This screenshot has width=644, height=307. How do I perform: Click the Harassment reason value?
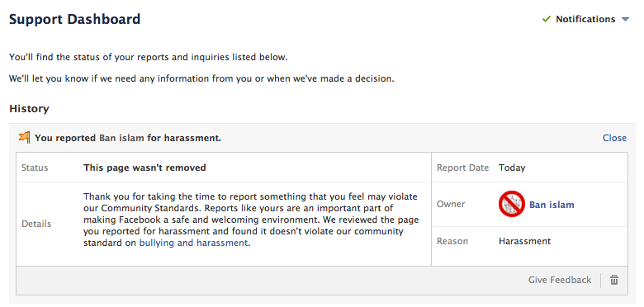(524, 241)
